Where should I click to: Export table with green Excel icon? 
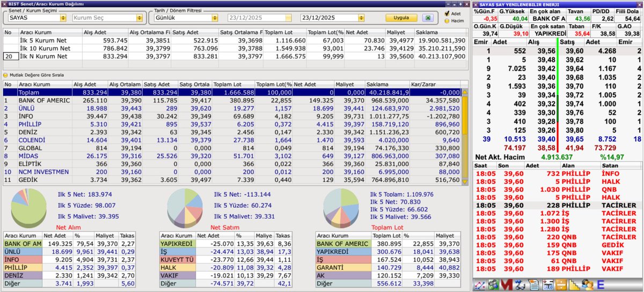click(428, 18)
